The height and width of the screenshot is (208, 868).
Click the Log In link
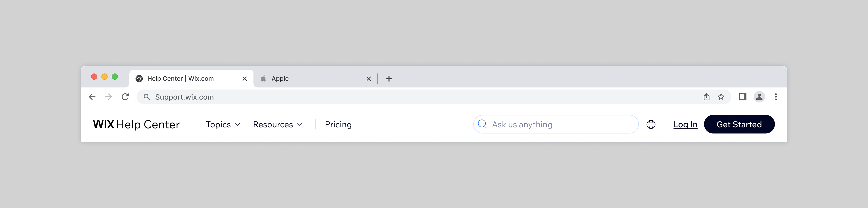(x=685, y=124)
